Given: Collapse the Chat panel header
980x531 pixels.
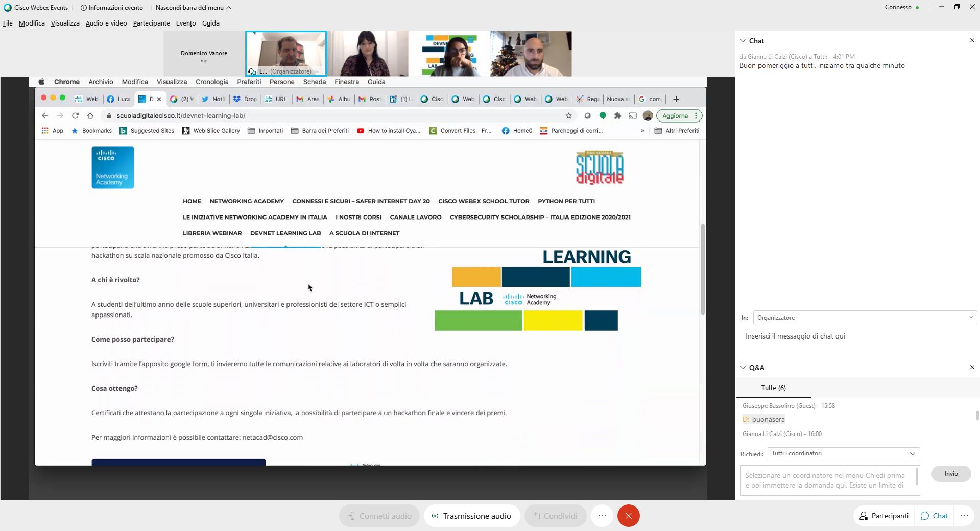Looking at the screenshot, I should tap(743, 41).
